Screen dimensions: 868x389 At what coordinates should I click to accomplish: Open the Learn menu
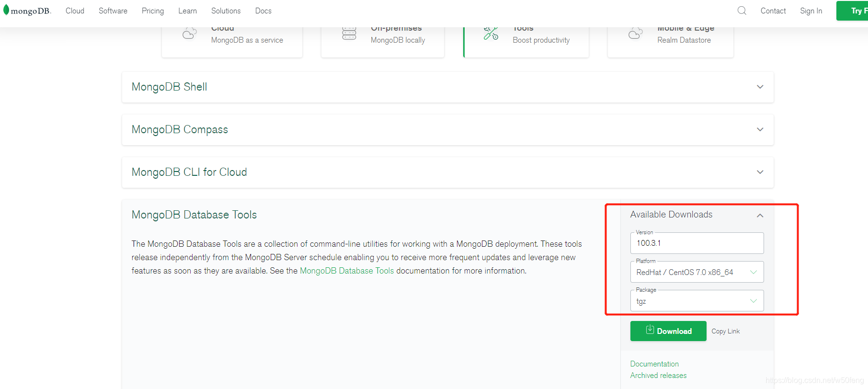[187, 11]
